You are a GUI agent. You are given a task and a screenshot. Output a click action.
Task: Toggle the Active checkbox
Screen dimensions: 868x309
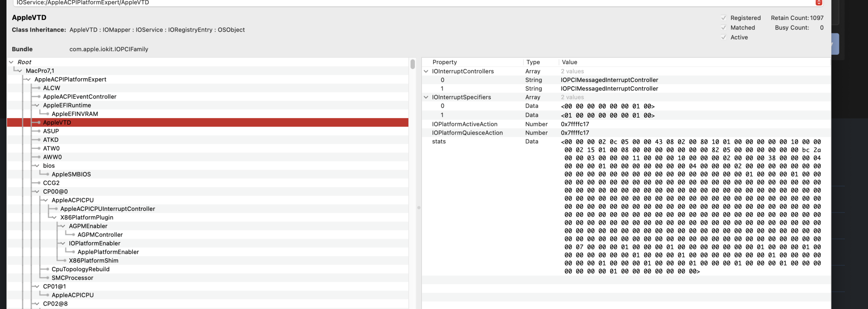(723, 37)
